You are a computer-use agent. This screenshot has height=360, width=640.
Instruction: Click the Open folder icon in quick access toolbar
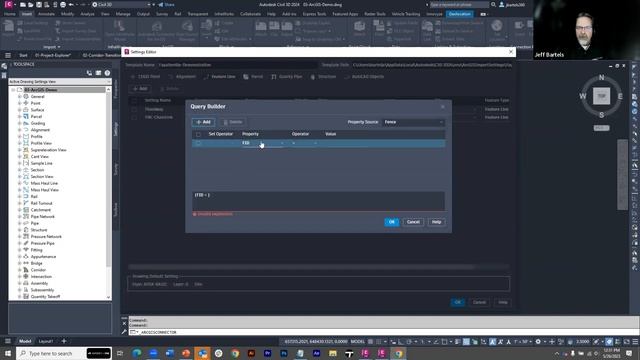(x=31, y=4)
